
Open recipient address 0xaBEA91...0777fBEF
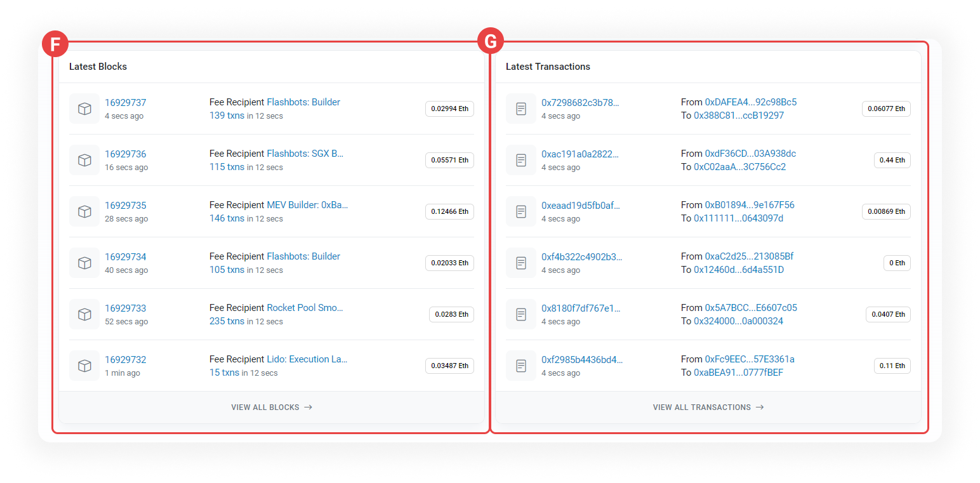click(x=738, y=373)
